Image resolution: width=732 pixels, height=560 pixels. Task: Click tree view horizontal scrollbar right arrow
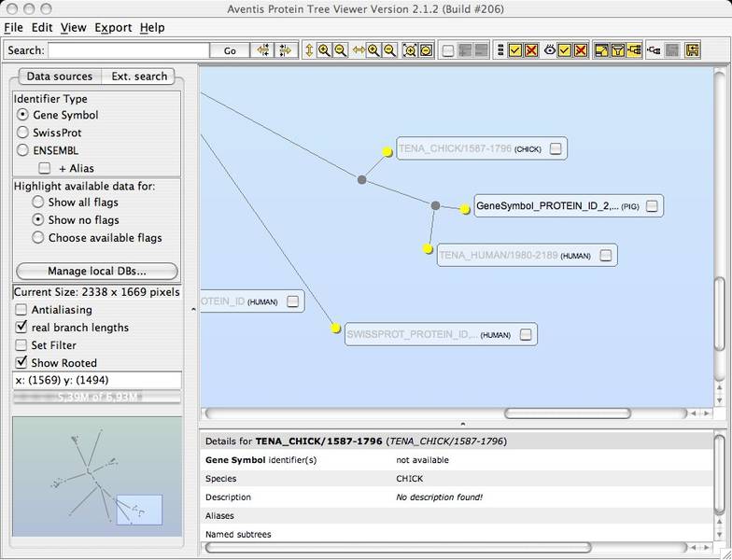(706, 413)
